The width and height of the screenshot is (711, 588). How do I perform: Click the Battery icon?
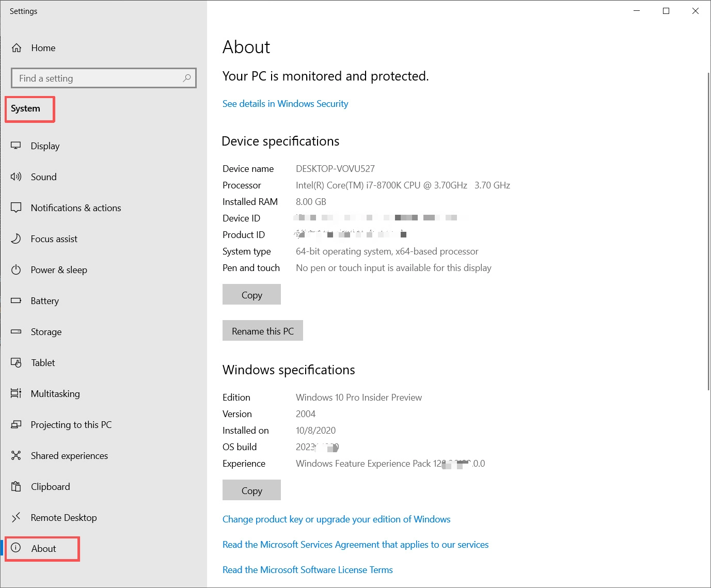(16, 300)
